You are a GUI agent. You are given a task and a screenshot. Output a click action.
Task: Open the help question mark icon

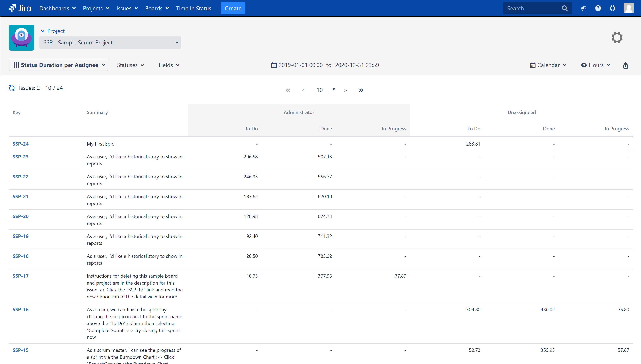click(x=598, y=8)
